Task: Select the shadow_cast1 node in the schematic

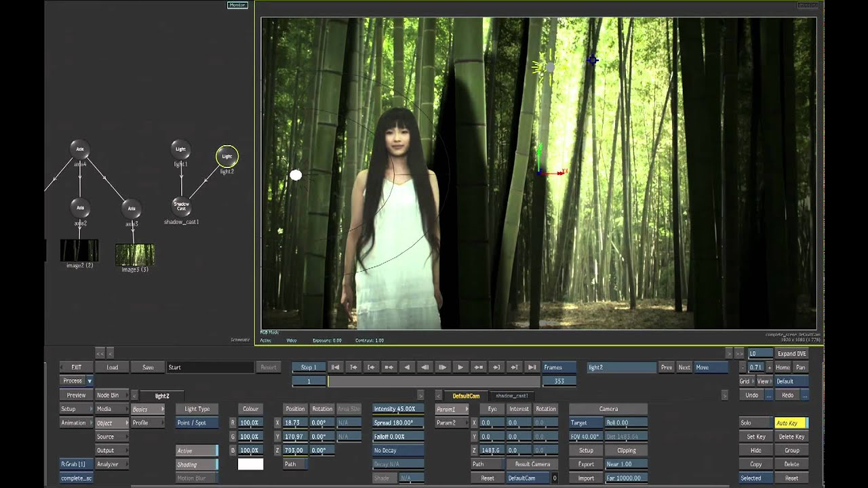Action: 181,206
